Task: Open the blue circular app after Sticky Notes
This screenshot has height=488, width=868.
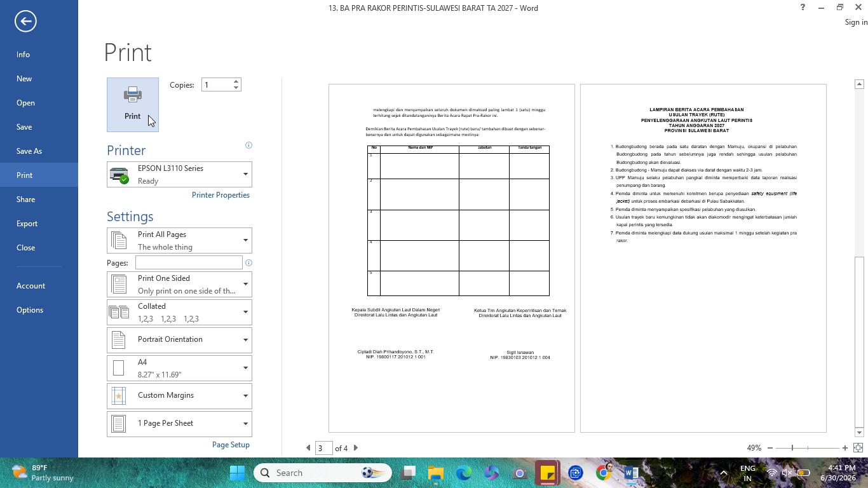Action: pyautogui.click(x=576, y=473)
